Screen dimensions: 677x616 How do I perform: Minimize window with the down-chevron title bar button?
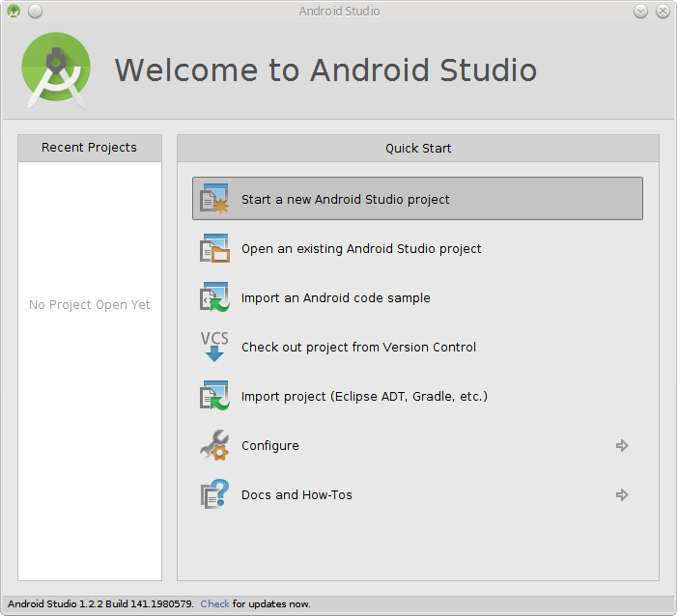tap(640, 11)
